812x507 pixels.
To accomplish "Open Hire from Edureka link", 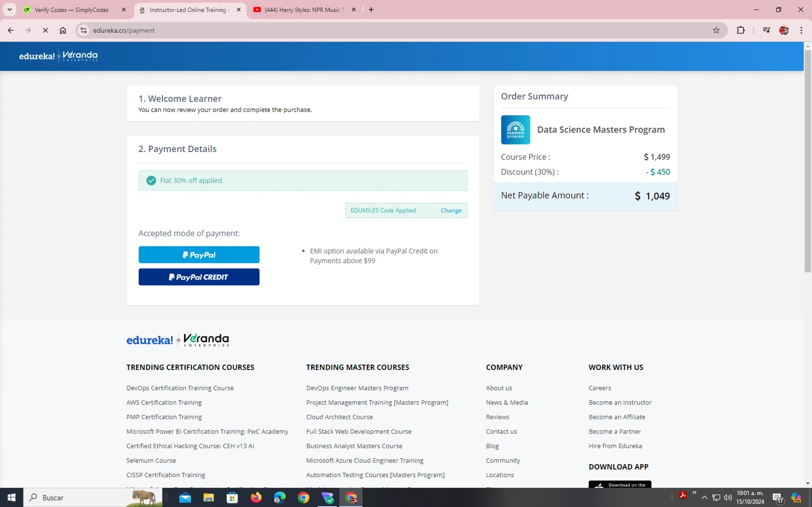I will click(x=615, y=446).
